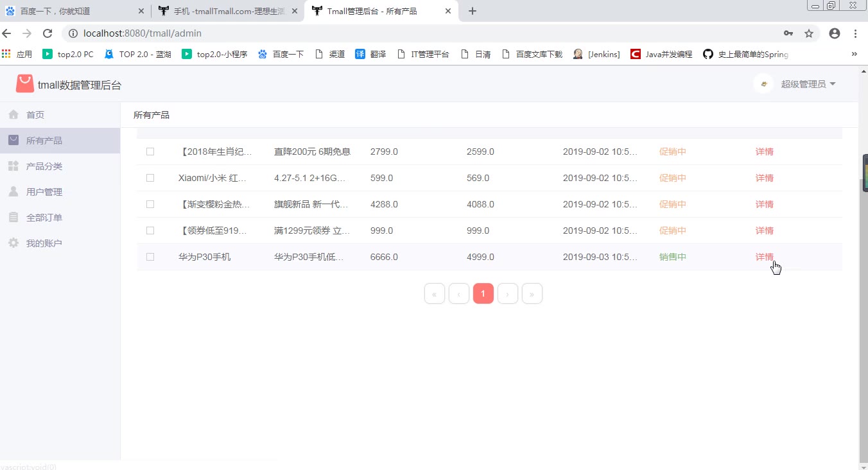Switch to the 手机 -tmallTmall.com tab
868x470 pixels.
pyautogui.click(x=229, y=11)
